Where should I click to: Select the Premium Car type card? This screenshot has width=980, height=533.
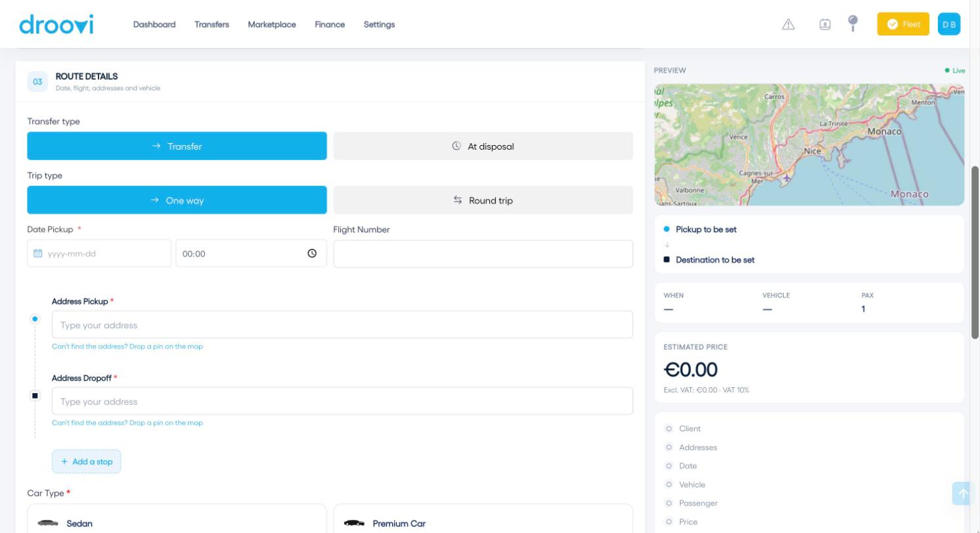[x=483, y=519]
